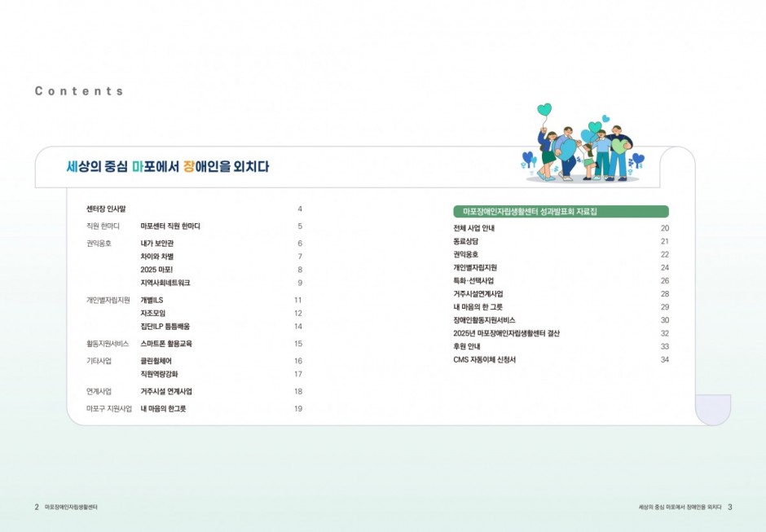Select '집단ILP 틈틈배움' entry
The height and width of the screenshot is (532, 766).
point(165,327)
